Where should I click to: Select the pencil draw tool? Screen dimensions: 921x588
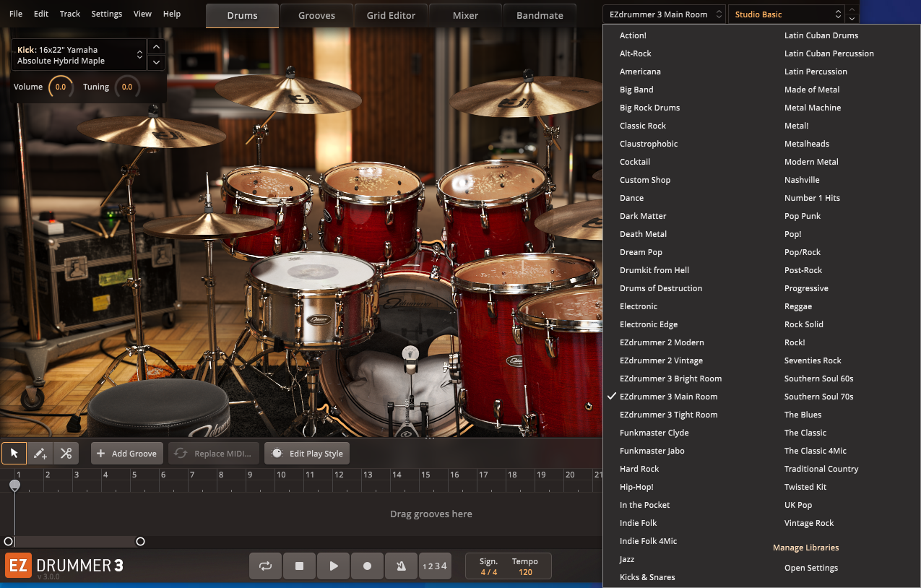click(x=40, y=454)
